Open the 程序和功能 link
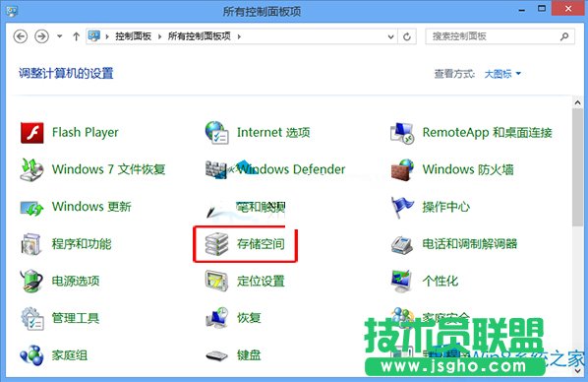The width and height of the screenshot is (588, 382). (x=82, y=244)
